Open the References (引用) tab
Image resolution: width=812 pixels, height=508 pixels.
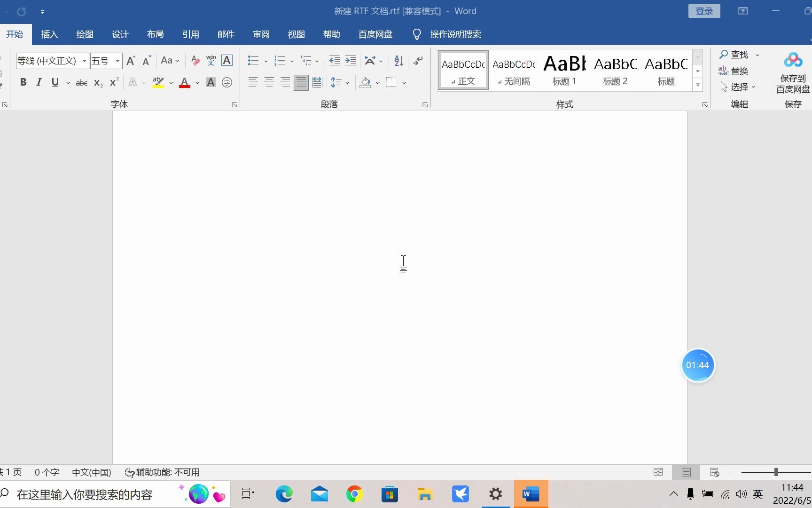[x=190, y=34]
